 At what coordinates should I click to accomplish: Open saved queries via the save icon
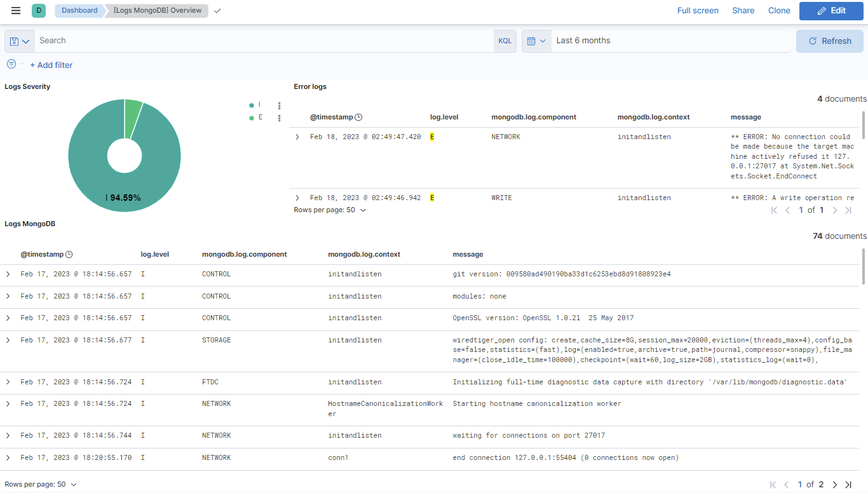[x=13, y=41]
